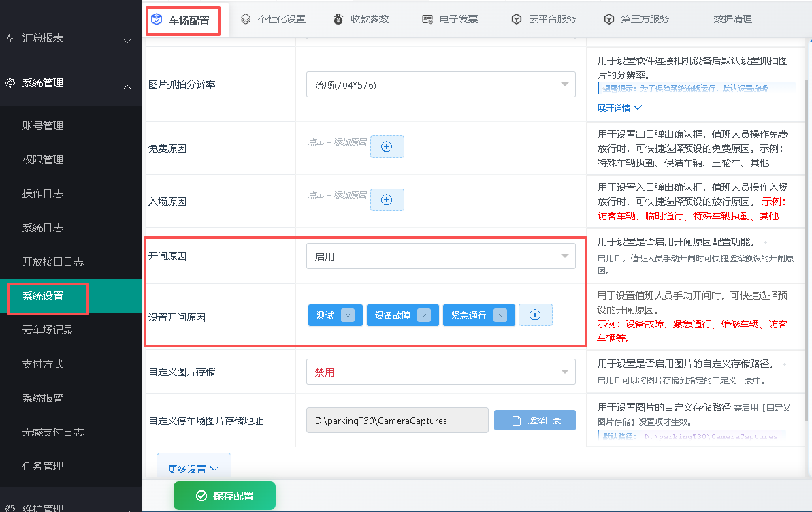
Task: Click the 收款参数 money bag icon
Action: click(338, 19)
